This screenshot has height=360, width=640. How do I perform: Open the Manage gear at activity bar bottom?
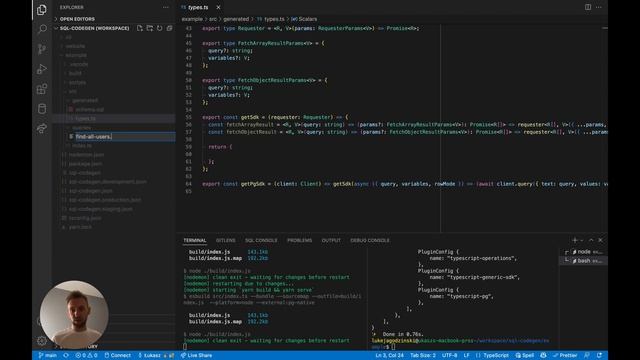coord(42,341)
